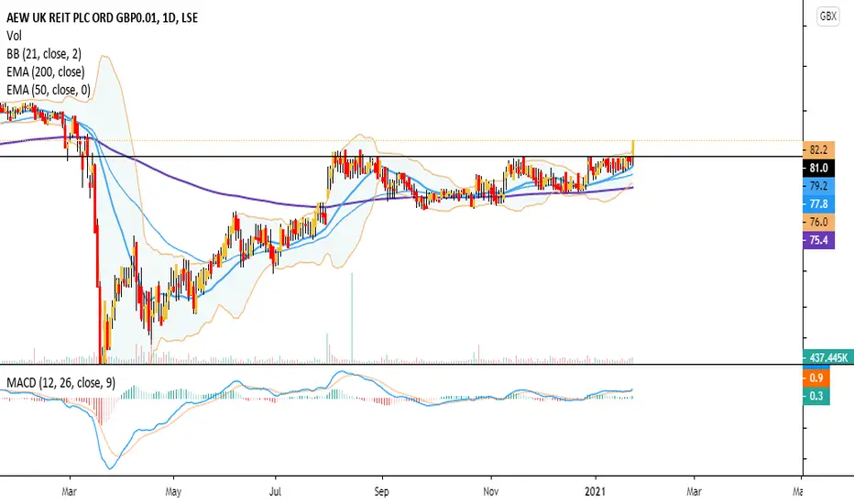Click the 2021 time axis label
Screen dimensions: 854x504
pos(595,491)
